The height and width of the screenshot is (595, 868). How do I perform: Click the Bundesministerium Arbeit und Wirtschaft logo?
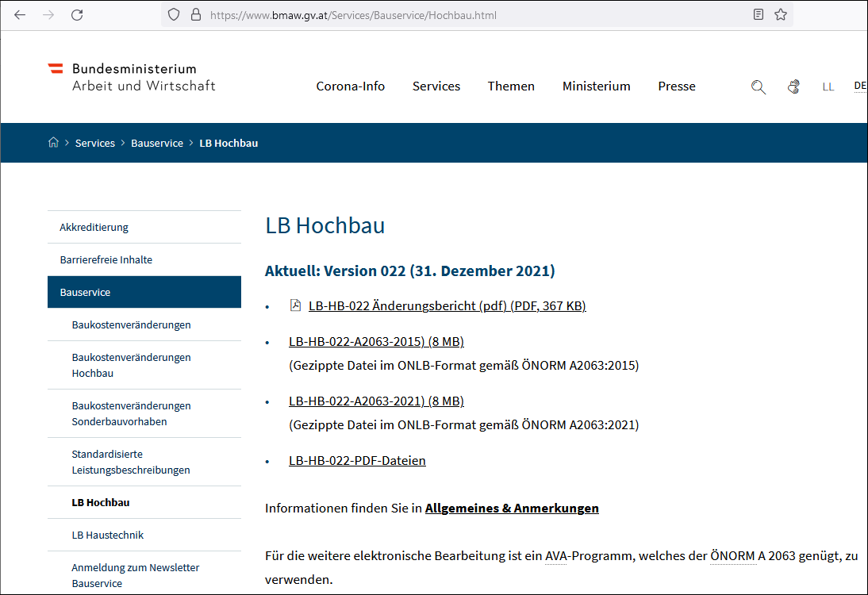(132, 77)
